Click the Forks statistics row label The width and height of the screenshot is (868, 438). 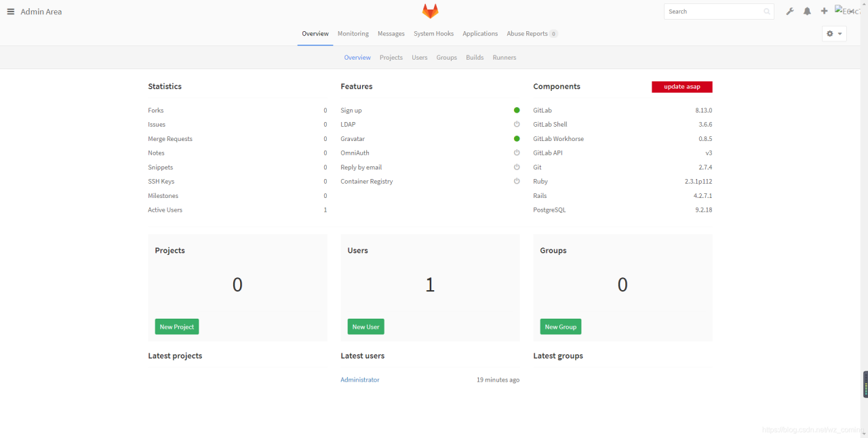[x=156, y=110]
